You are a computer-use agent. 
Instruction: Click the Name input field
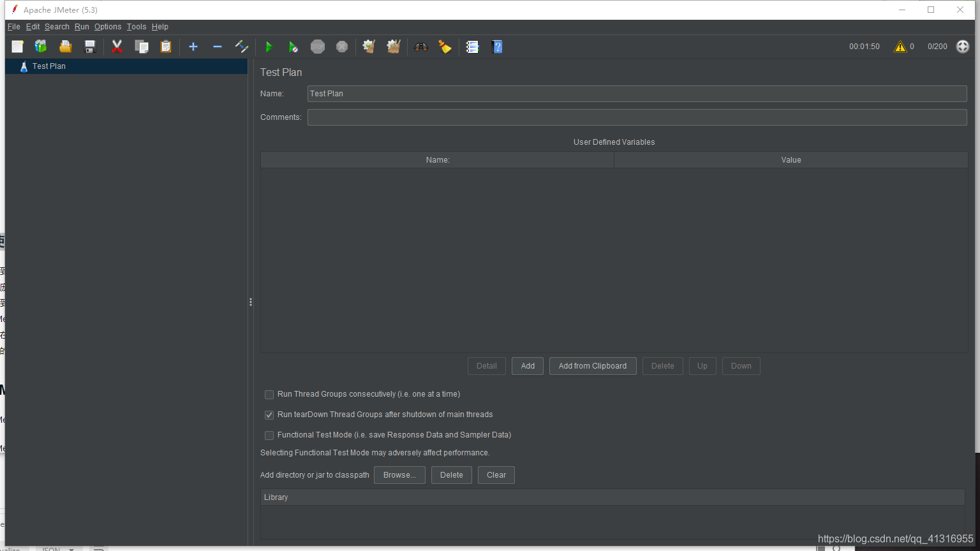click(x=637, y=94)
